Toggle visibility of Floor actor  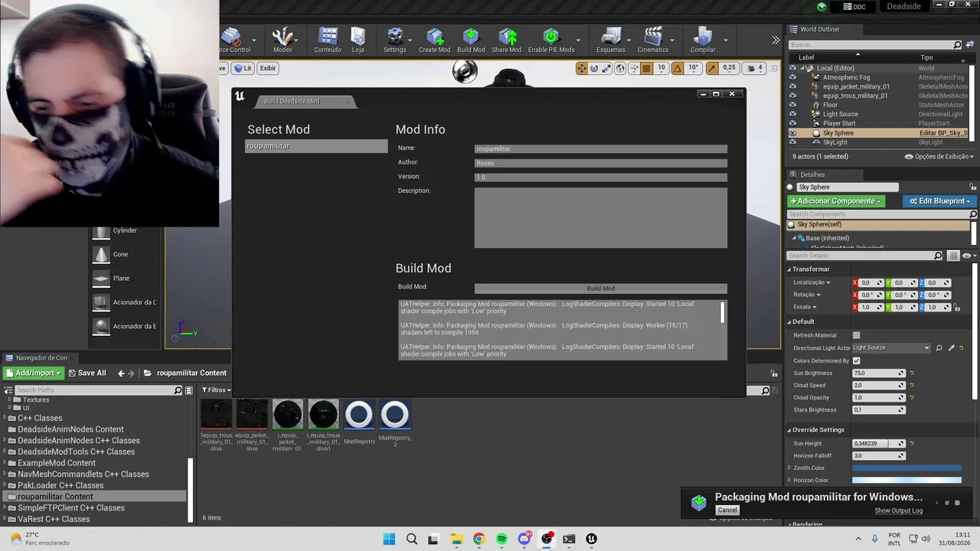point(792,105)
